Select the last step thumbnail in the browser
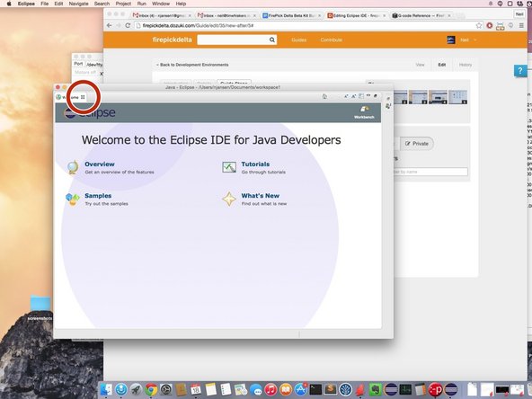The image size is (532, 399). [x=458, y=97]
